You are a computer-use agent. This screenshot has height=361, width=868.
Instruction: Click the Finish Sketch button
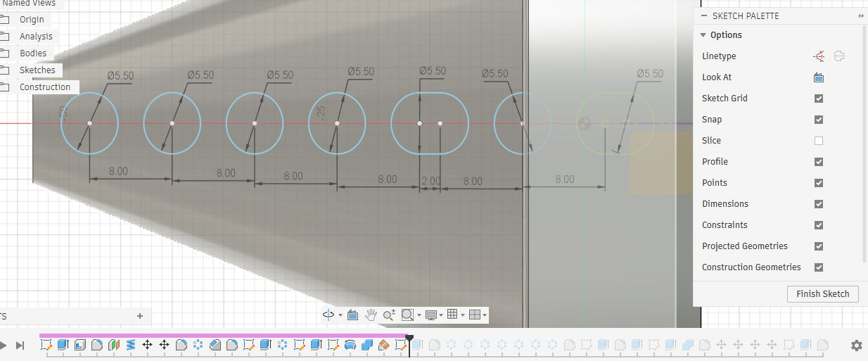822,294
